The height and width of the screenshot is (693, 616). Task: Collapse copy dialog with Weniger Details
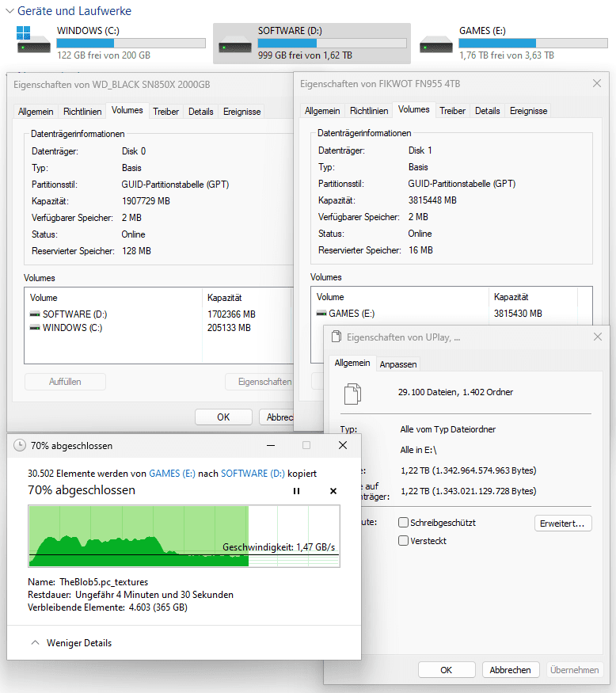[71, 642]
